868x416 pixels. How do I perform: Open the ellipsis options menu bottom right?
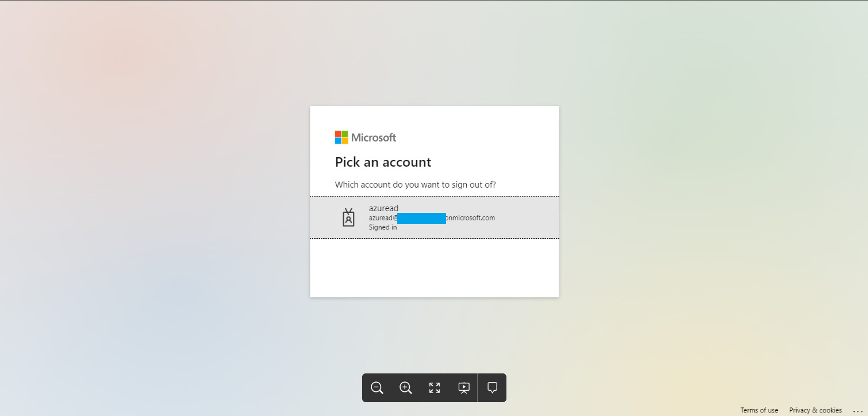pyautogui.click(x=858, y=411)
